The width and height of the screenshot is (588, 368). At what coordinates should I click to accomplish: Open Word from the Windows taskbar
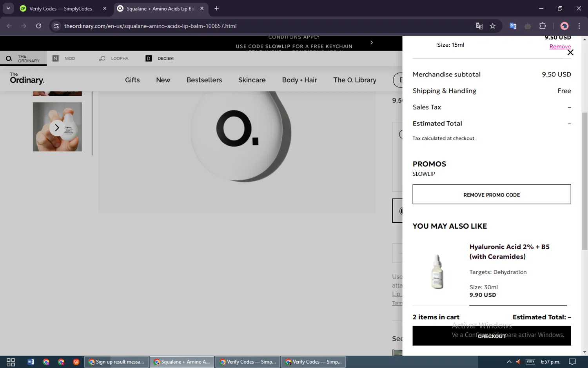(31, 362)
